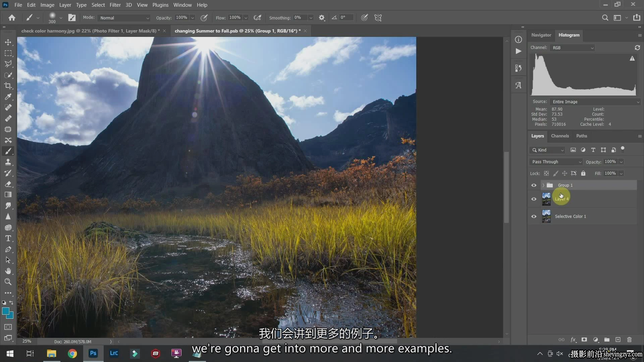Select the Zoom tool
This screenshot has width=644, height=362.
8,282
